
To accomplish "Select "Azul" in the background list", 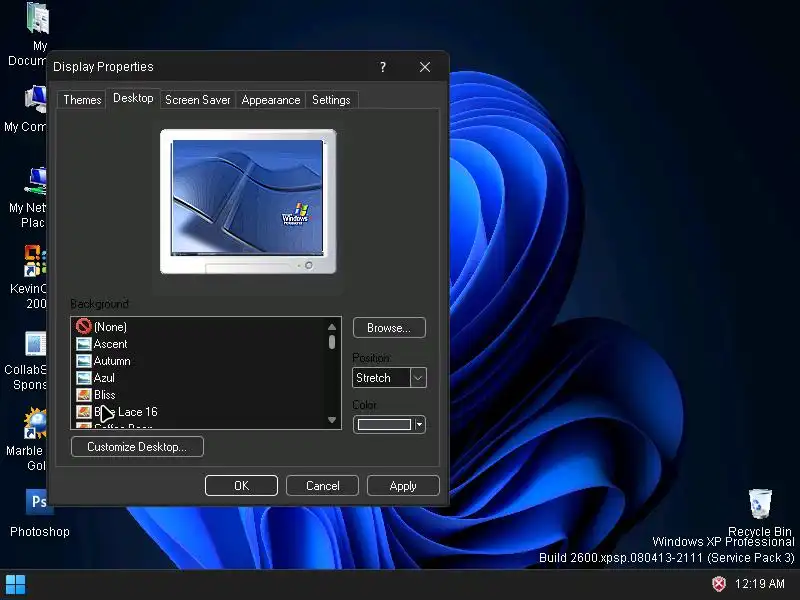I will click(x=104, y=378).
